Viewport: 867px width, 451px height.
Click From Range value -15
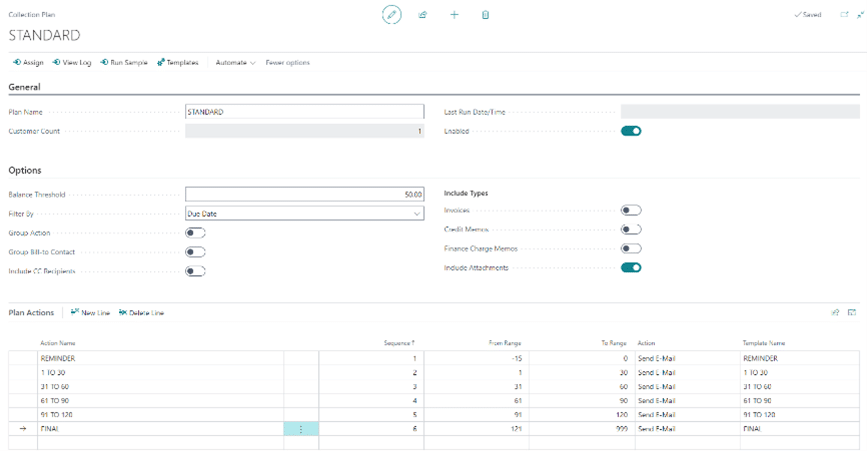coord(516,358)
